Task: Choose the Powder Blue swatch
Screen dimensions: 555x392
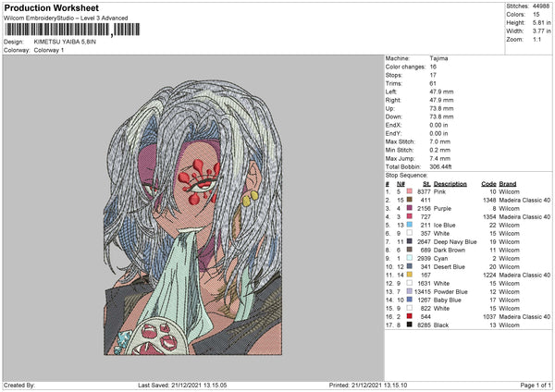Action: click(x=410, y=291)
